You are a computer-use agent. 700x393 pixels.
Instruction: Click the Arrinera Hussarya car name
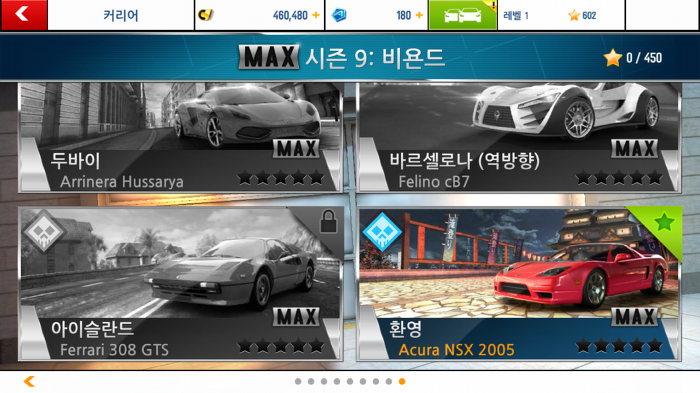pos(121,182)
